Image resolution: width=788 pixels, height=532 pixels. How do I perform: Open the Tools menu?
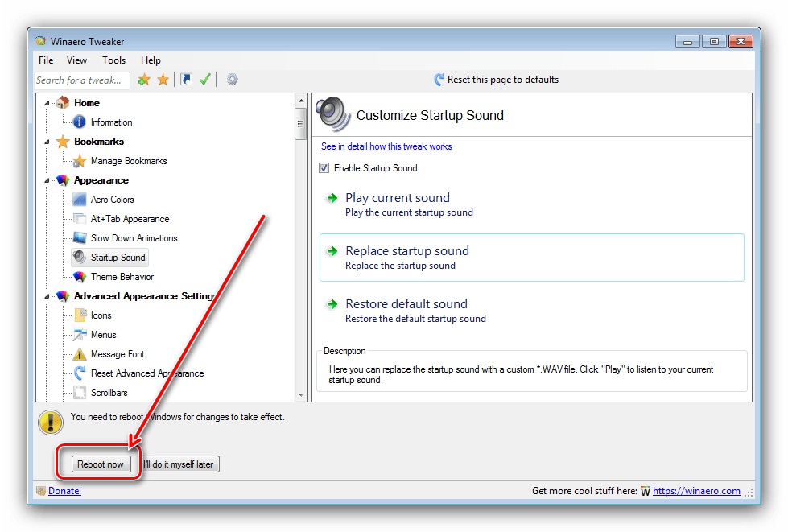pos(113,60)
